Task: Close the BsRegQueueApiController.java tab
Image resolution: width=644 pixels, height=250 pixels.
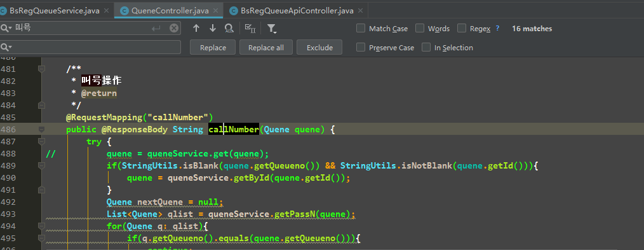Action: (361, 11)
